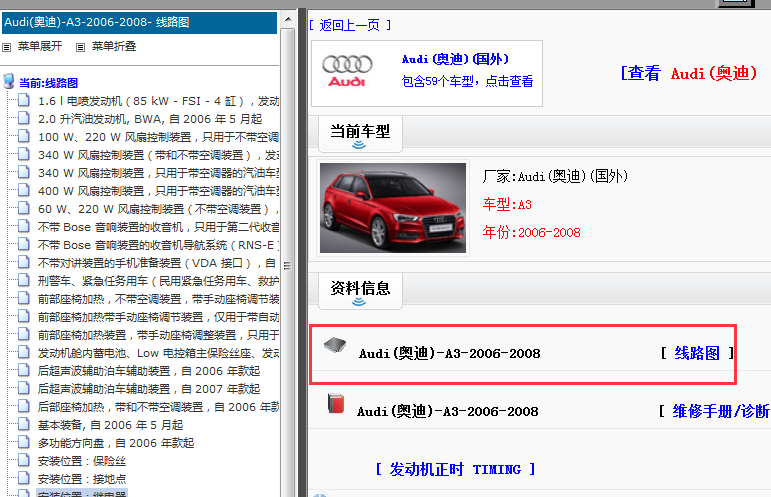This screenshot has height=497, width=771.
Task: Click 包含59个车型，点击查看 link
Action: pos(467,81)
